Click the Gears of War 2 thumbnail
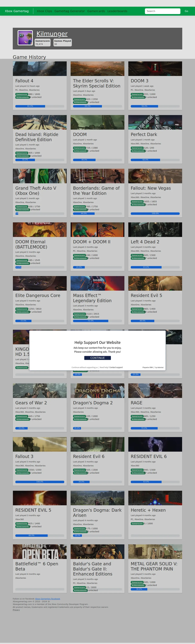The width and height of the screenshot is (195, 644). [40, 391]
